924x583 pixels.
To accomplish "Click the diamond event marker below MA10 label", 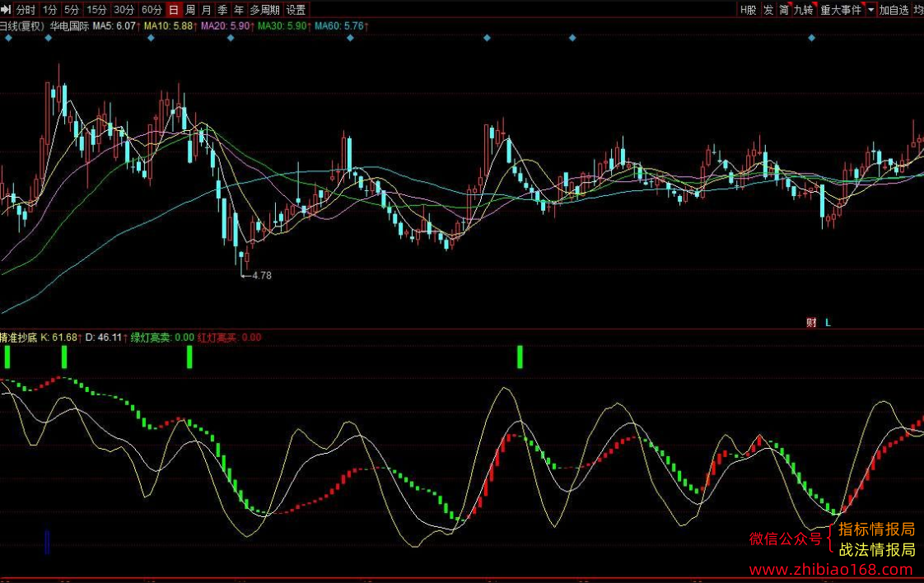I will (151, 38).
